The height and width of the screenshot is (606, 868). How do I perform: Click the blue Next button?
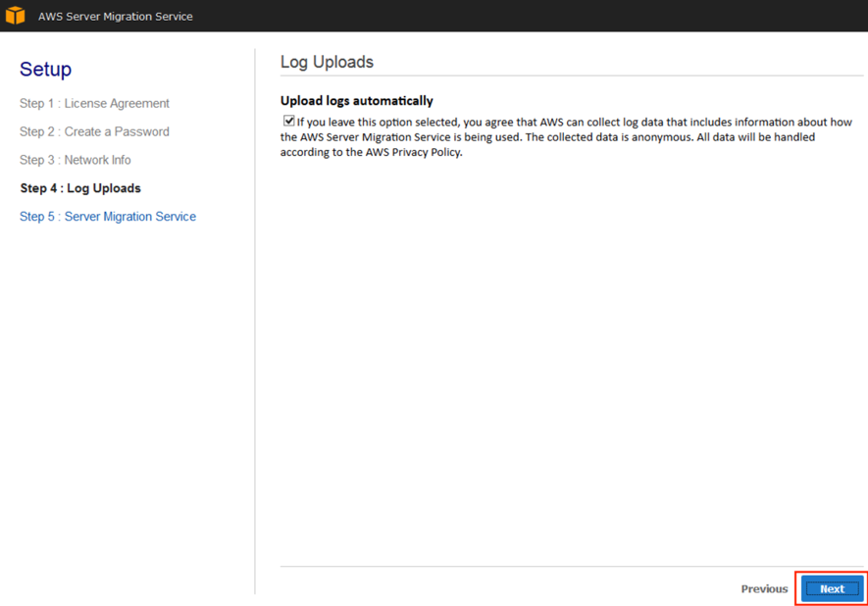coord(832,589)
